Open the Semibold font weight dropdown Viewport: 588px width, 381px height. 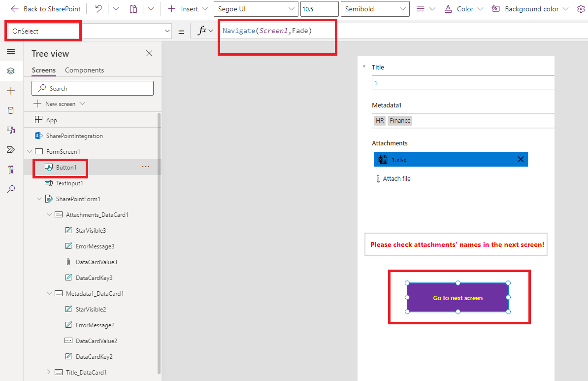point(375,8)
